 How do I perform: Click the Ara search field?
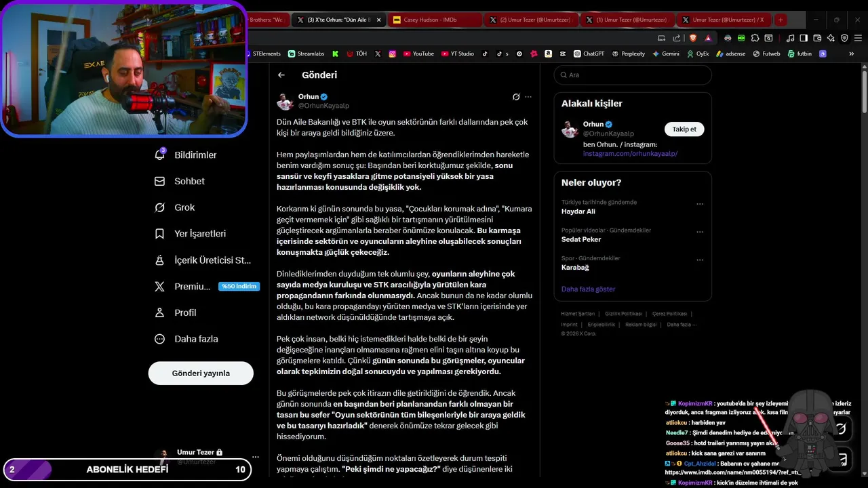[633, 75]
